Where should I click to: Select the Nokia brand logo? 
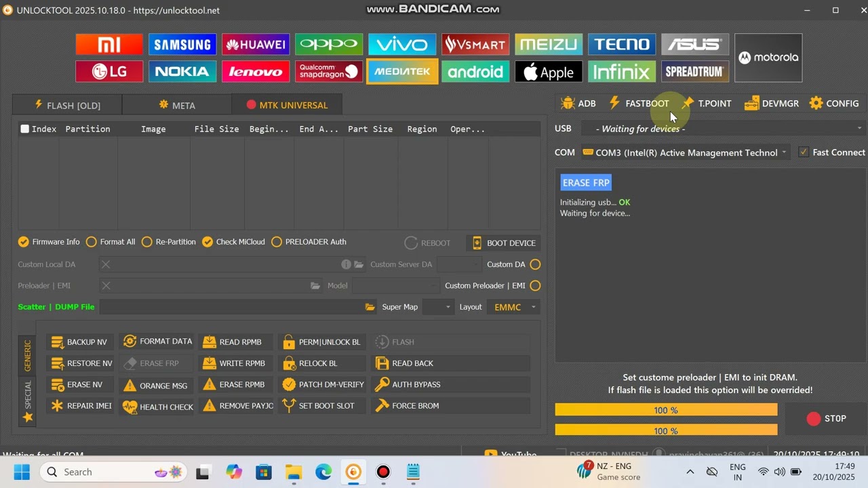tap(182, 71)
